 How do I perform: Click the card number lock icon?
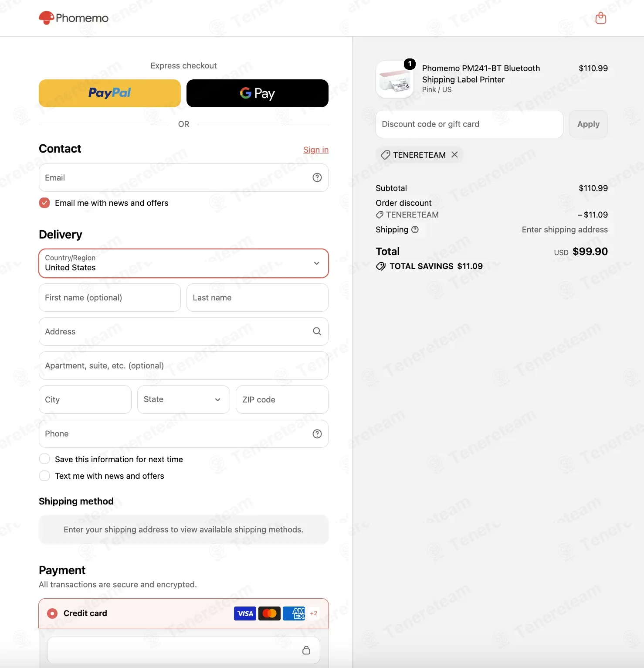tap(306, 650)
